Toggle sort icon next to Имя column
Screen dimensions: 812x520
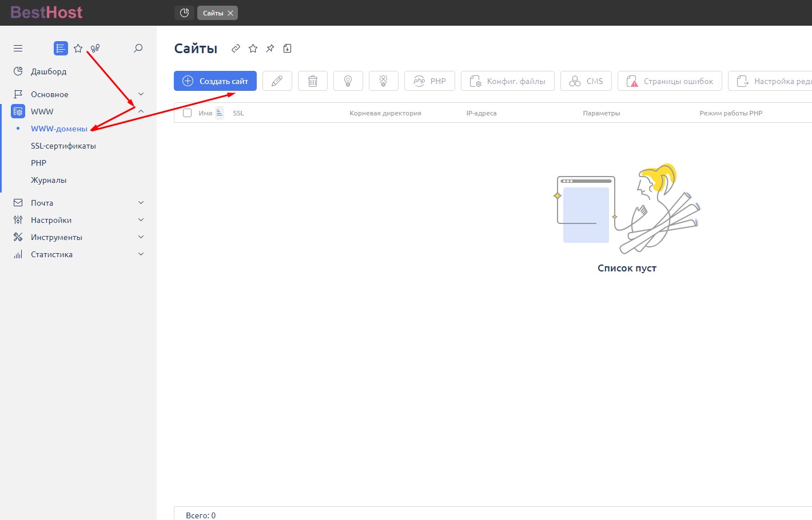click(220, 113)
